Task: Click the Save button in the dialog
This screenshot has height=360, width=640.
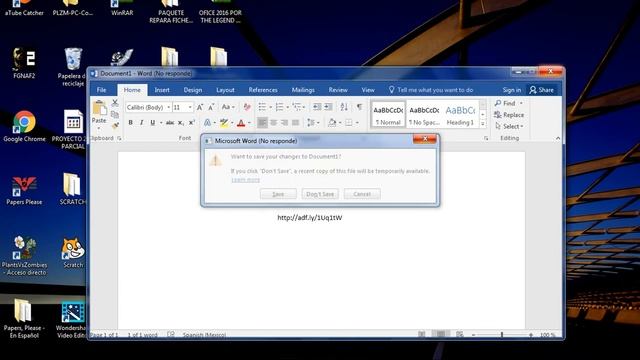Action: pyautogui.click(x=278, y=194)
